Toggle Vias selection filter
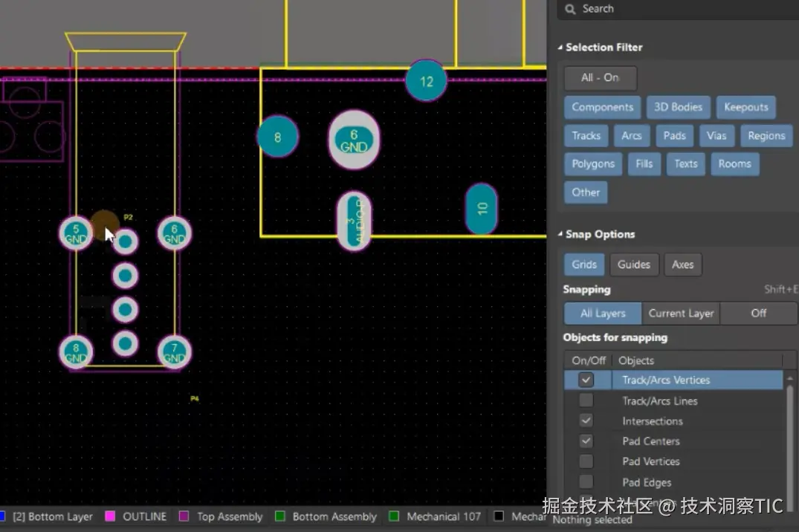The width and height of the screenshot is (799, 532). coord(716,136)
